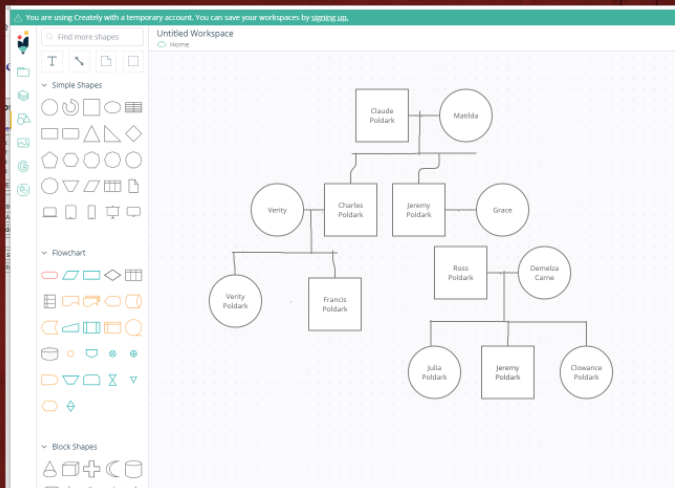Select the Grace circle node

pos(502,210)
